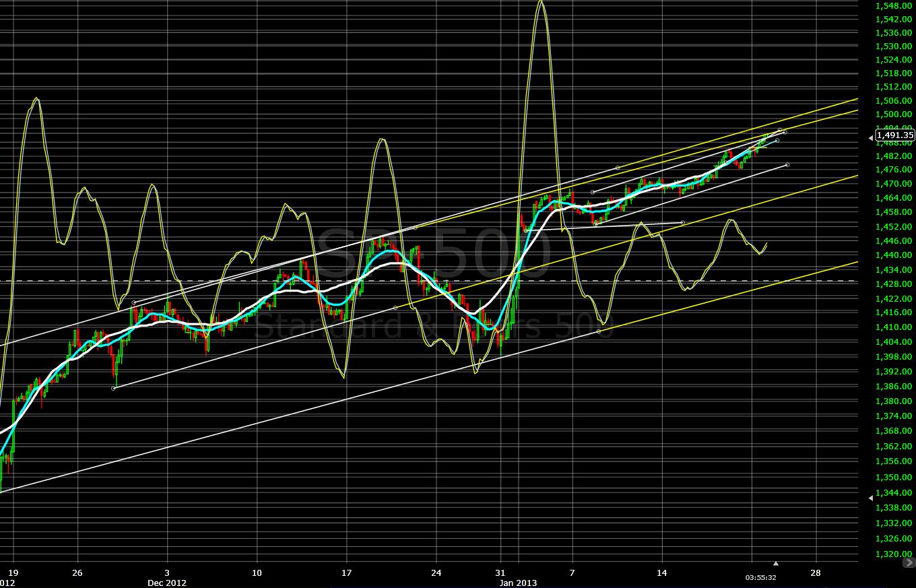Grab the right end handle of the short horizontal line
Screen dimensions: 916x588
tap(683, 222)
